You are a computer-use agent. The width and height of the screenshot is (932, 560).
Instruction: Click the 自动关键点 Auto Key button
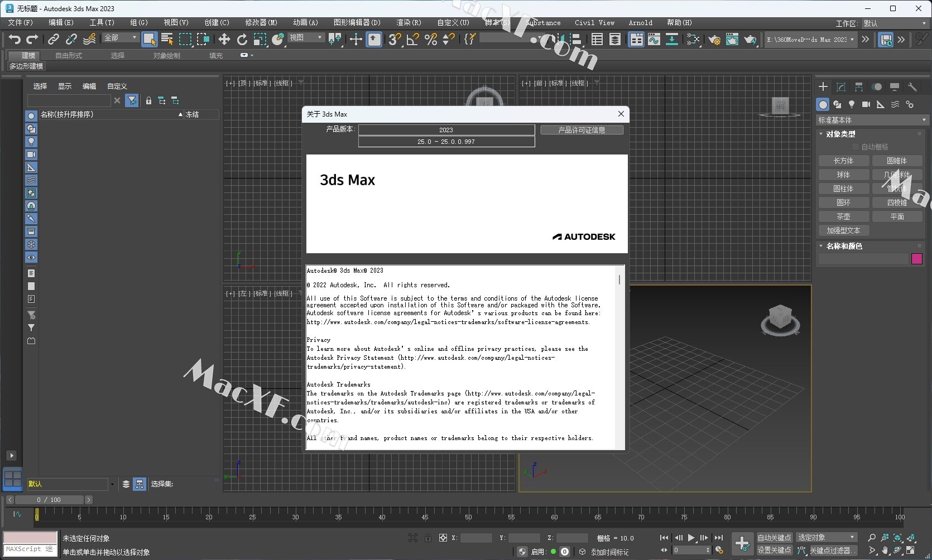click(x=774, y=538)
